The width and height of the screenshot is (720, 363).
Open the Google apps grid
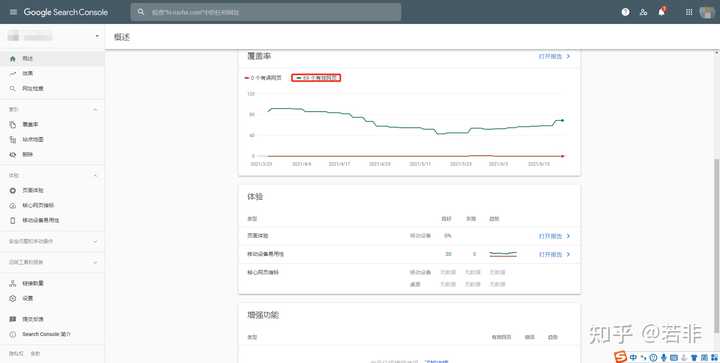point(689,12)
